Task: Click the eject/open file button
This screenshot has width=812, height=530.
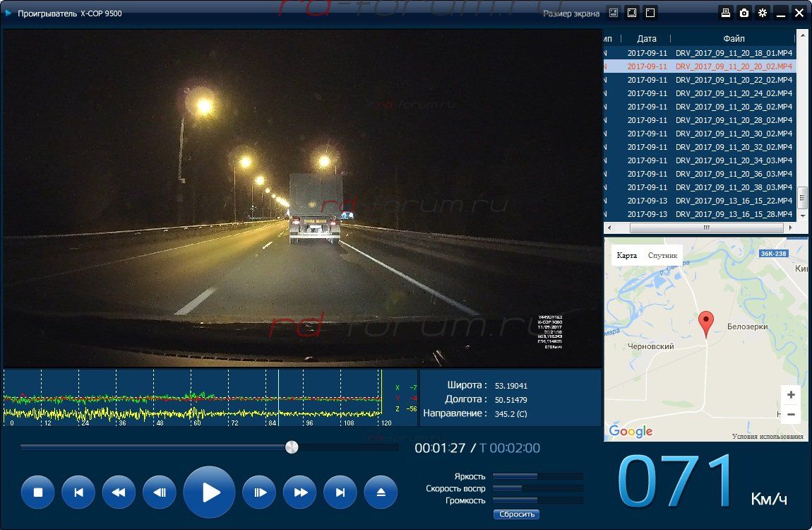Action: [x=381, y=493]
